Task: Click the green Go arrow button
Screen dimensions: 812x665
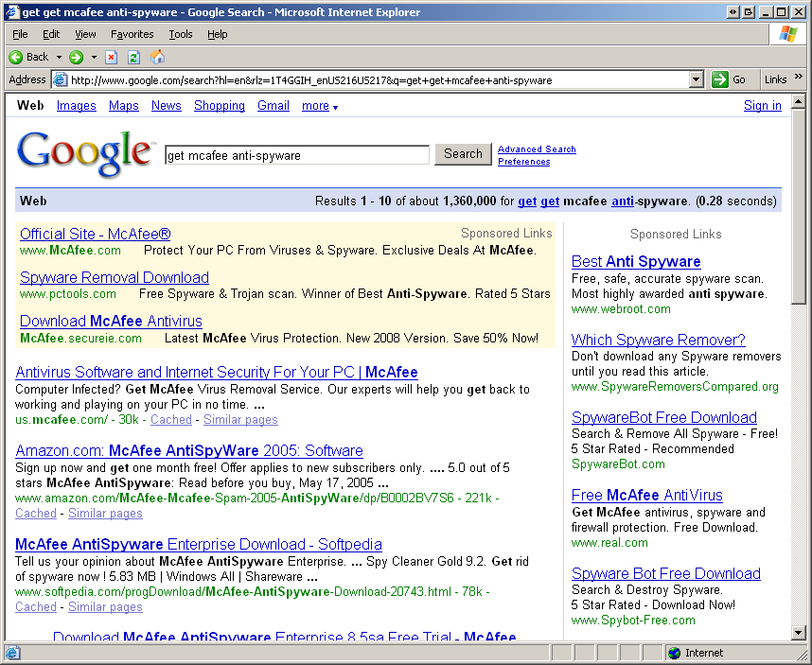Action: 720,79
